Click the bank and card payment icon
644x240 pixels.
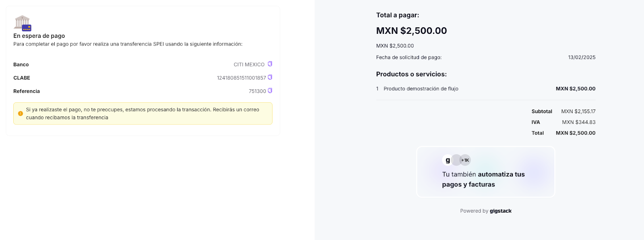(23, 23)
